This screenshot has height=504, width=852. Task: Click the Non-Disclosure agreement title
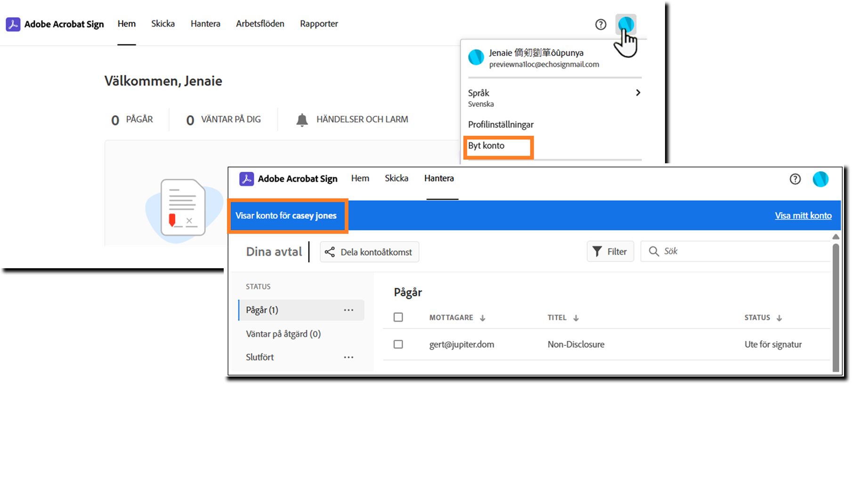pyautogui.click(x=576, y=344)
